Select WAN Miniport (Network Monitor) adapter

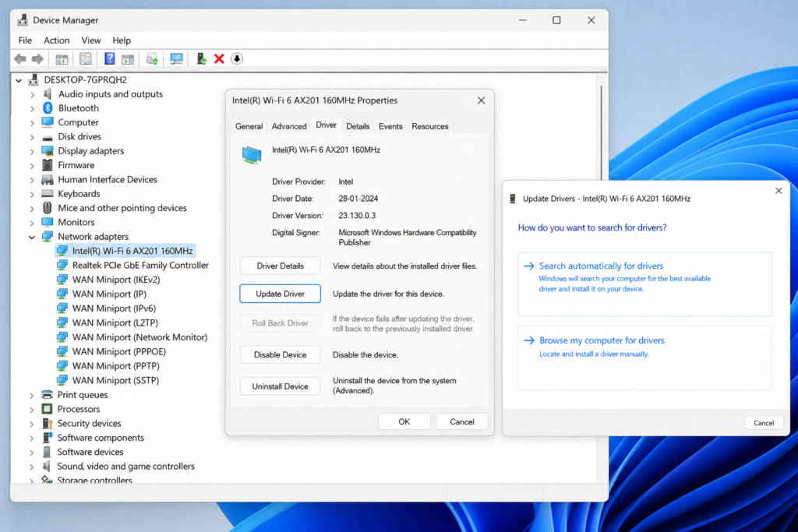[140, 337]
